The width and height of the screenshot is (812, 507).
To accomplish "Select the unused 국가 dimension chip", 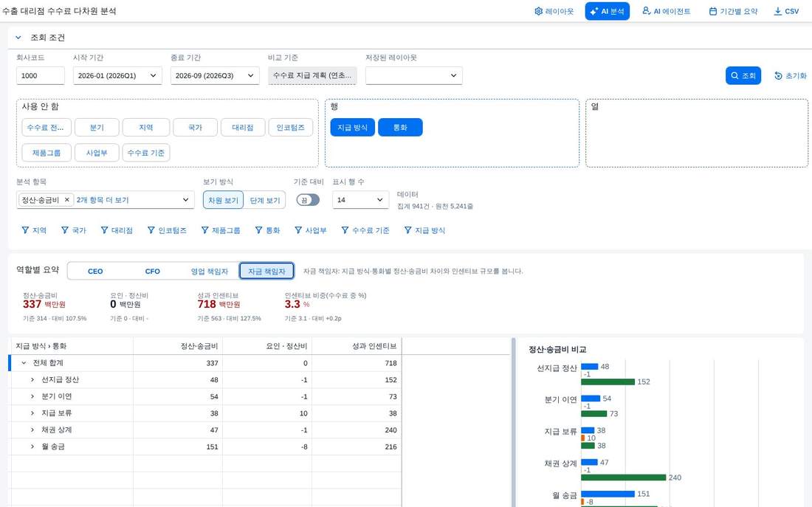I will click(195, 128).
